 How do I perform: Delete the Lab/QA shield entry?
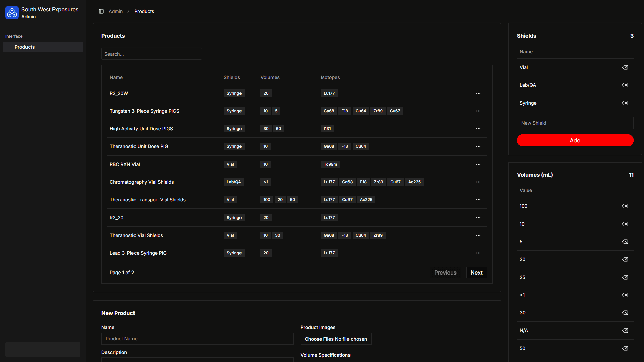click(x=625, y=85)
